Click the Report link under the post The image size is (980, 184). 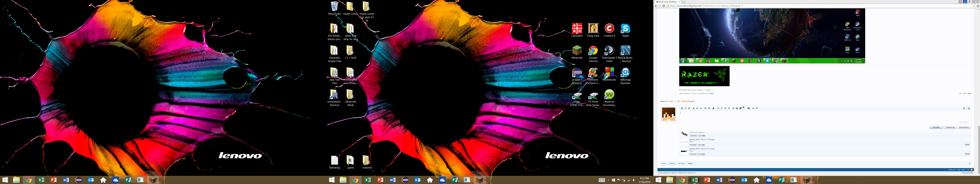[711, 93]
